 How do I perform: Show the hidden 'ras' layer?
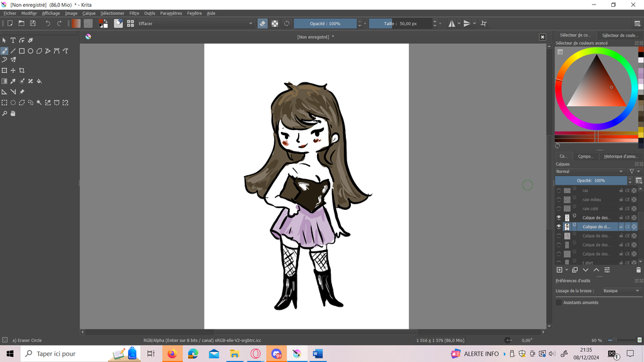coord(558,190)
